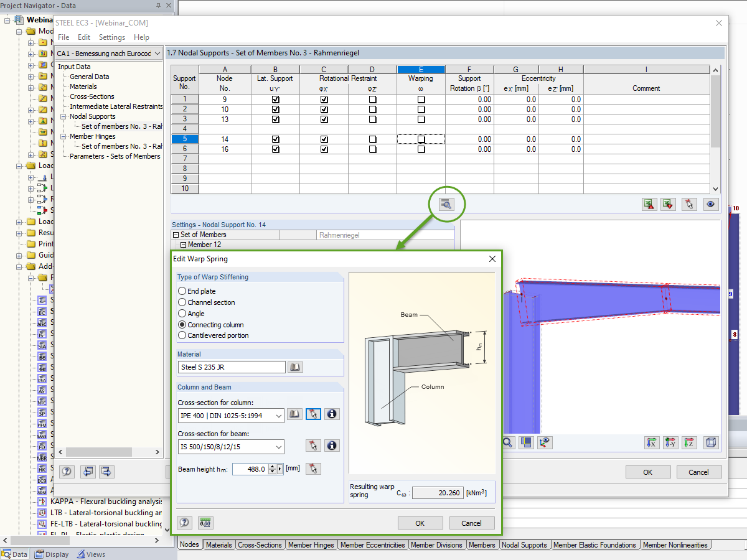Click the isometric cube view icon

(710, 442)
